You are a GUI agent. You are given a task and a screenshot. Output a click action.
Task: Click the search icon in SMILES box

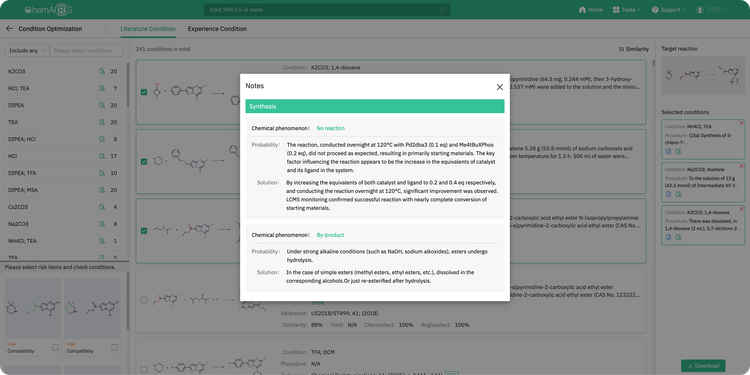pyautogui.click(x=442, y=10)
